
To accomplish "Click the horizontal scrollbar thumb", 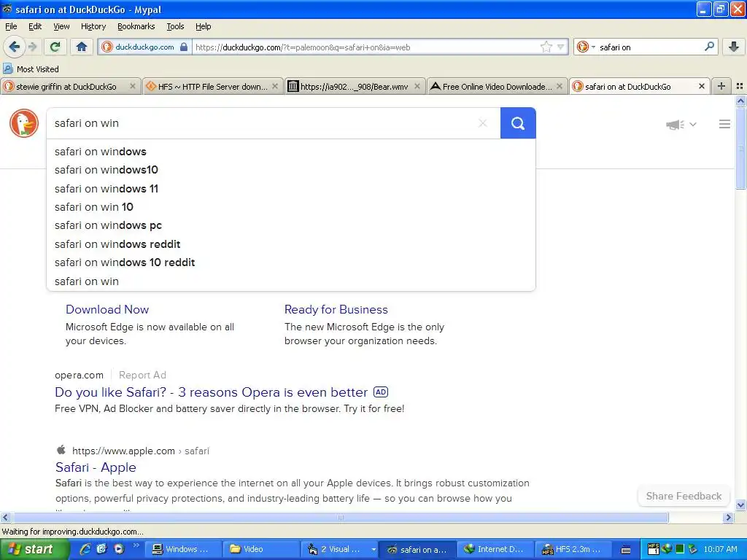I will tap(340, 518).
